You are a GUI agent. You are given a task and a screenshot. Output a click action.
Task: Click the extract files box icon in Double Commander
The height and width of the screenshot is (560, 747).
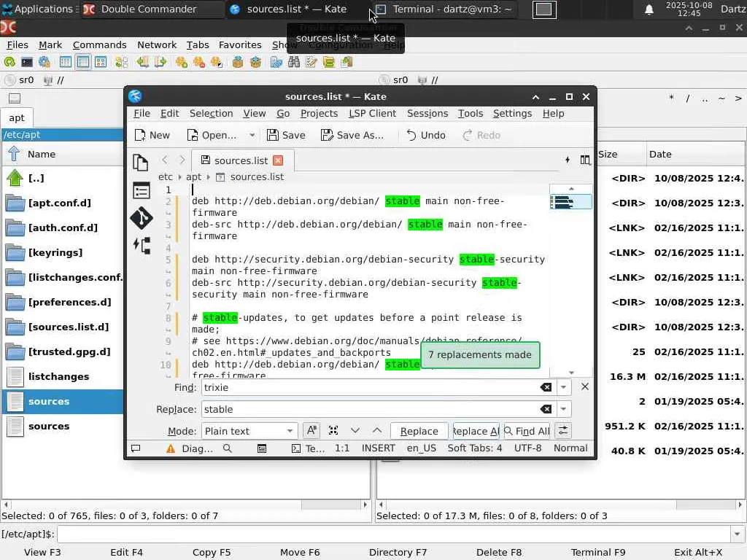coord(255,62)
